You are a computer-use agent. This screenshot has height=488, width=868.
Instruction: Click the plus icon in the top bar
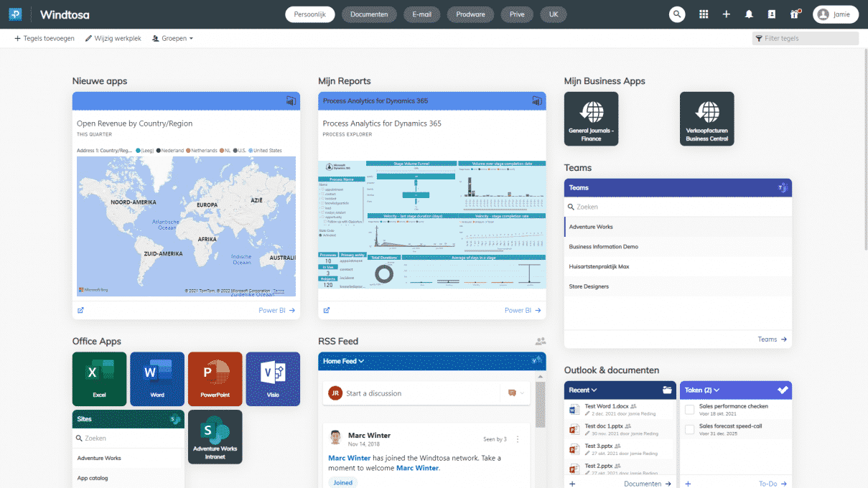pos(727,14)
